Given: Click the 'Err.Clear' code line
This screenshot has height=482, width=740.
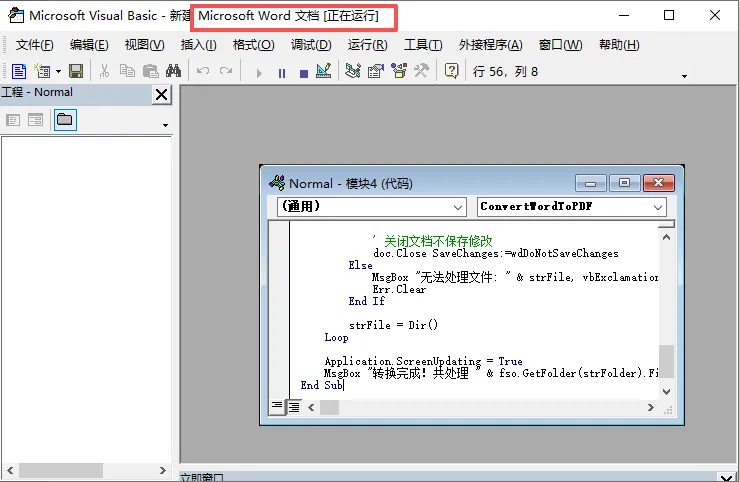Looking at the screenshot, I should tap(399, 289).
